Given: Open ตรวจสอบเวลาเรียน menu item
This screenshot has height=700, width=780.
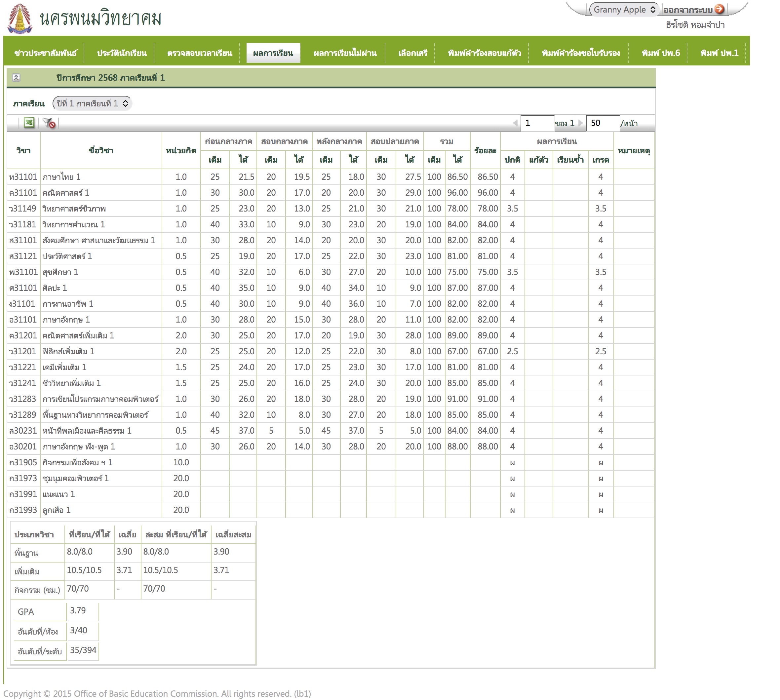Looking at the screenshot, I should click(x=200, y=53).
